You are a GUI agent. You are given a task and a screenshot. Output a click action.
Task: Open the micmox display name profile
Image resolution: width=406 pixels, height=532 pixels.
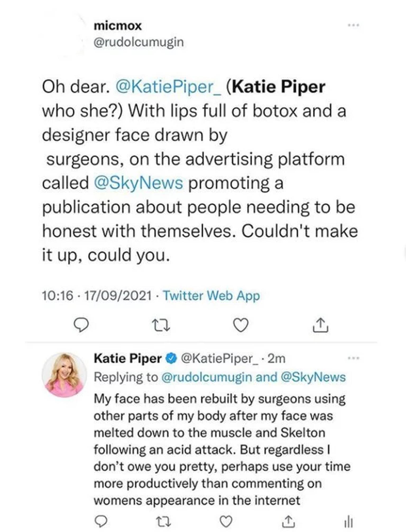[118, 26]
